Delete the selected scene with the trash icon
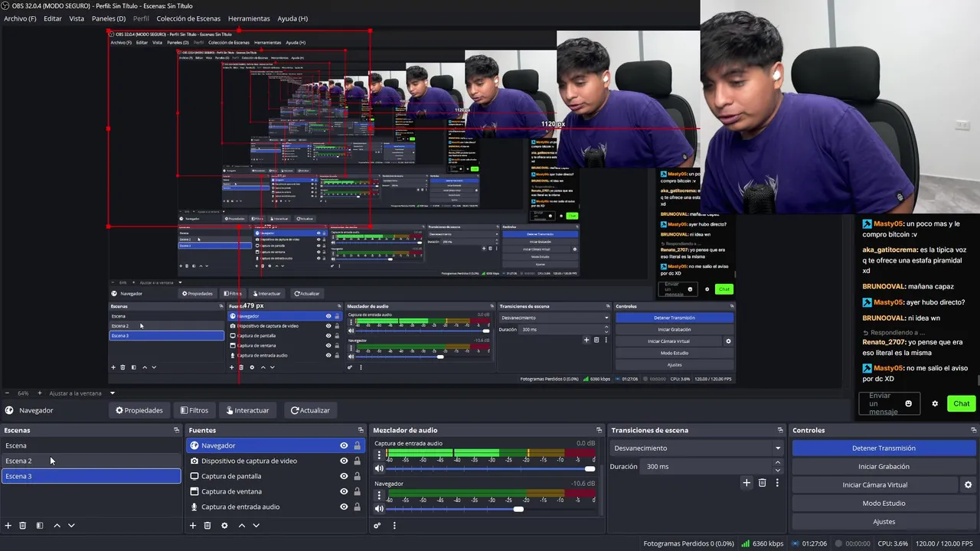Screen dimensions: 980x551 (x=23, y=526)
